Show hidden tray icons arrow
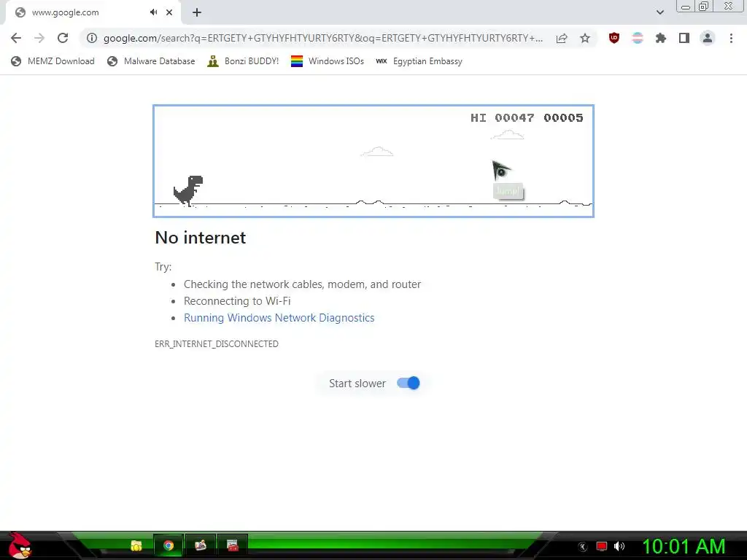 pos(583,547)
